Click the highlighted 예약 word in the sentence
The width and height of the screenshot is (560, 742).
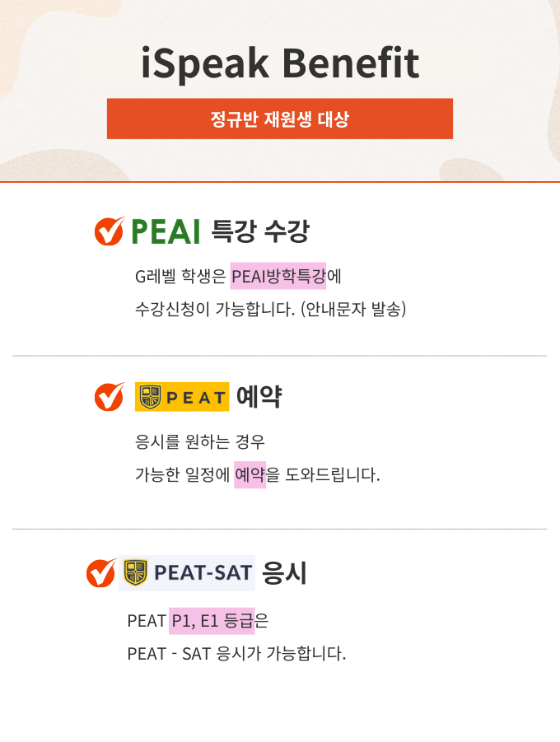250,474
